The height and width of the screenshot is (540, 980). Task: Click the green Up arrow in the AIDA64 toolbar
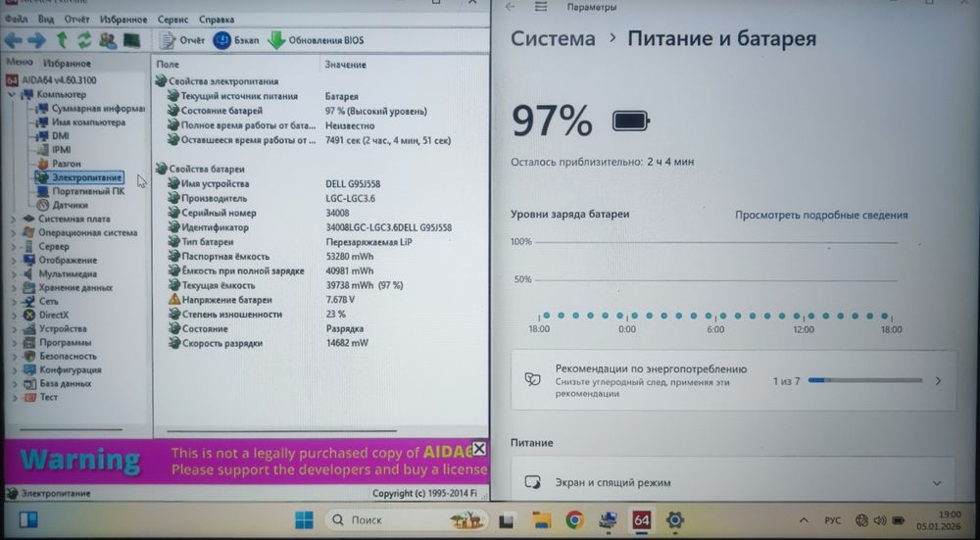[61, 40]
